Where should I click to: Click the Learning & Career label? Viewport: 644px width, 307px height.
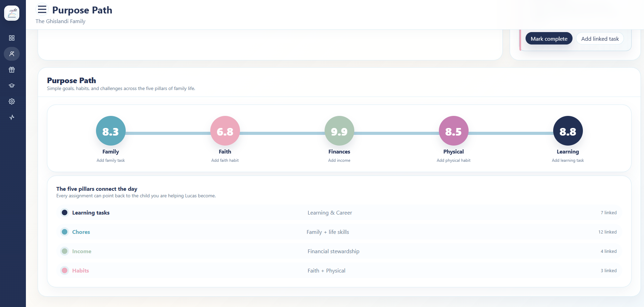pyautogui.click(x=330, y=213)
